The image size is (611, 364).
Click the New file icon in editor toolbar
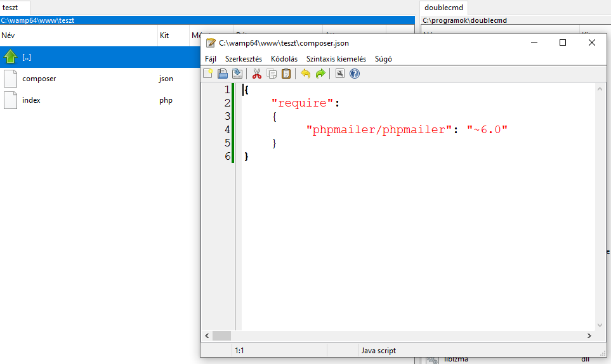click(x=208, y=74)
